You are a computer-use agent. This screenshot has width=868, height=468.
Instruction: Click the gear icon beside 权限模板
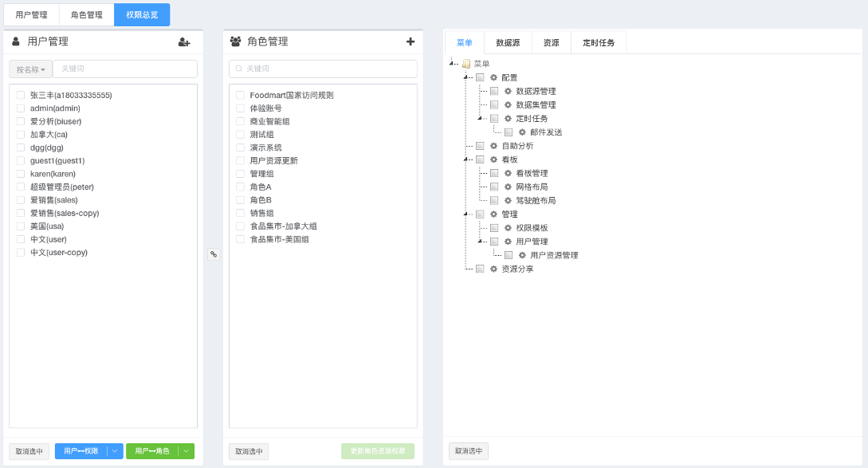point(508,228)
